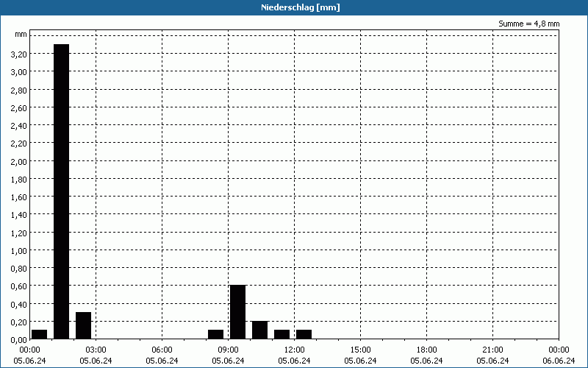The height and width of the screenshot is (368, 588).
Task: Select the small bar just before 12:00
Action: pyautogui.click(x=282, y=334)
